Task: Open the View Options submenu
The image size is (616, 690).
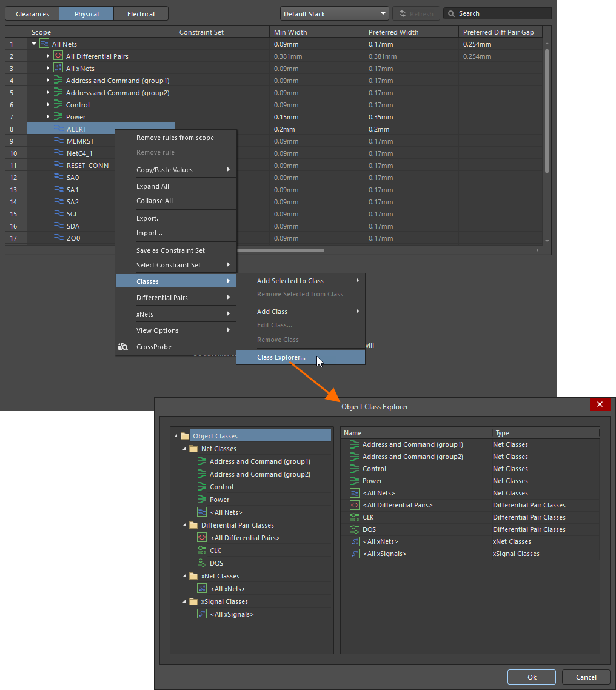Action: (x=176, y=330)
